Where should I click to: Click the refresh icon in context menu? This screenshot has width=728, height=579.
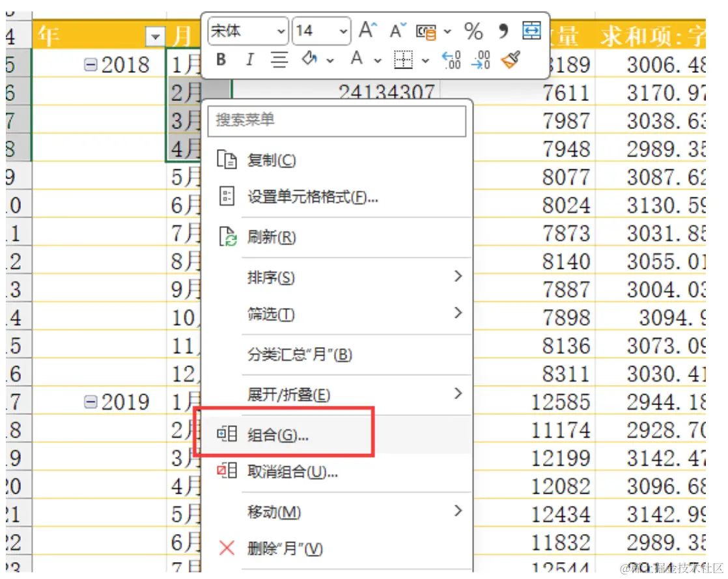point(227,236)
